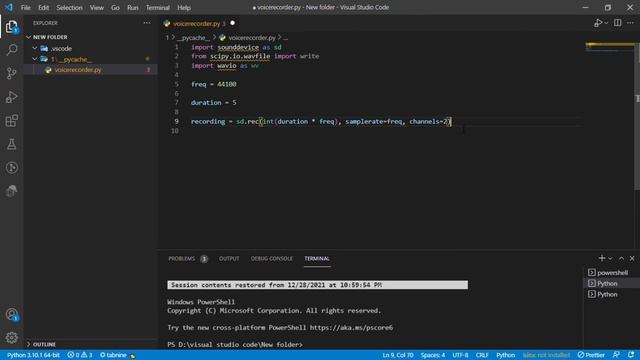Click the Explorer more actions ellipsis

click(147, 23)
